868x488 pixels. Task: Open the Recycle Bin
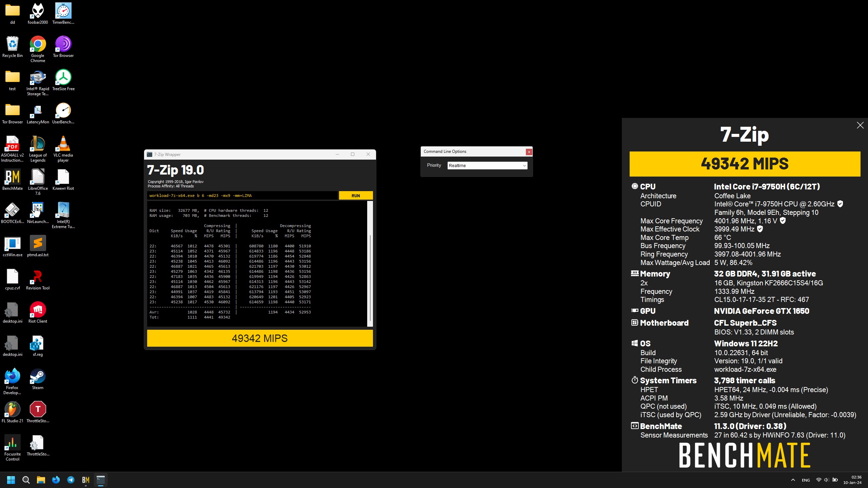tap(13, 47)
